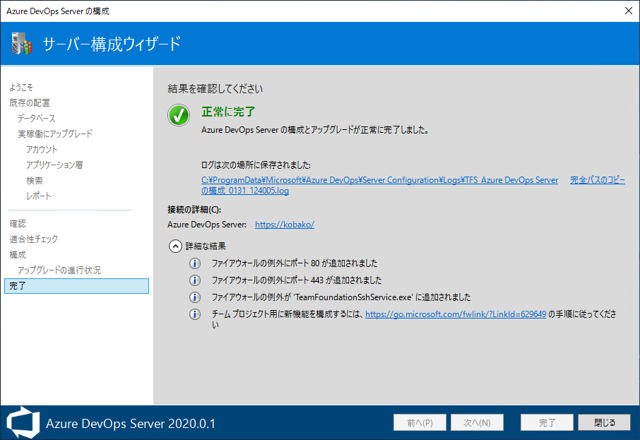Click info icon beside port 80 message
The height and width of the screenshot is (440, 640).
point(195,263)
